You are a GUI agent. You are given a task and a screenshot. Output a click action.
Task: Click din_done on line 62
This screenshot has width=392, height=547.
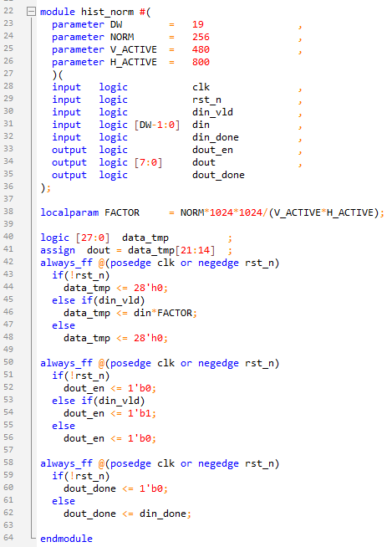click(x=163, y=514)
